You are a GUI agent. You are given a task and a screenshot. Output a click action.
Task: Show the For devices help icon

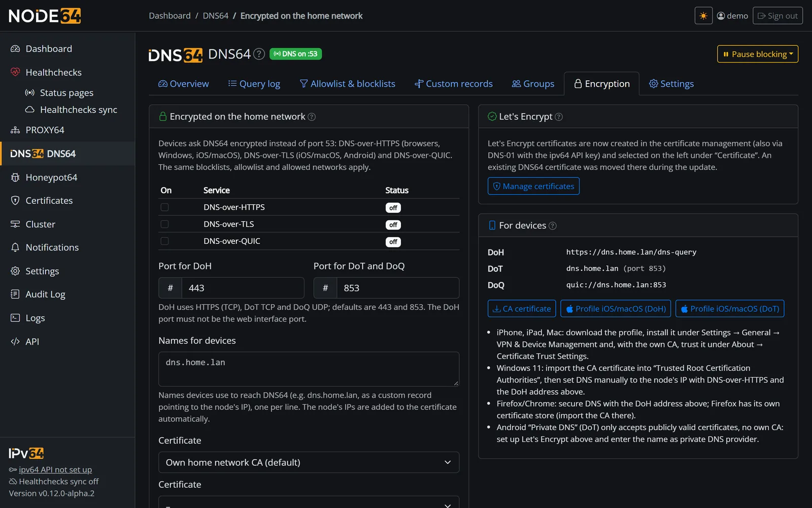click(553, 226)
